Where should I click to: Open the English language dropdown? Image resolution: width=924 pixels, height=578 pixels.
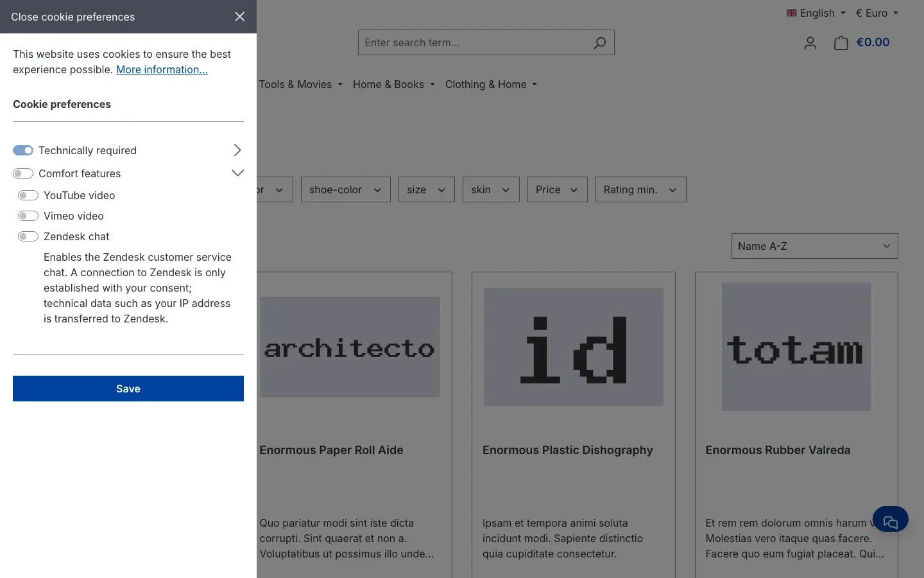pos(816,13)
